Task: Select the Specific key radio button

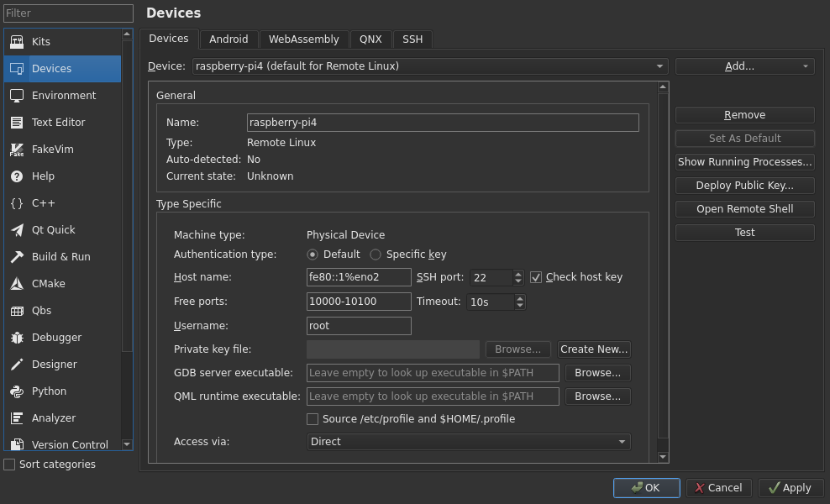Action: click(376, 255)
